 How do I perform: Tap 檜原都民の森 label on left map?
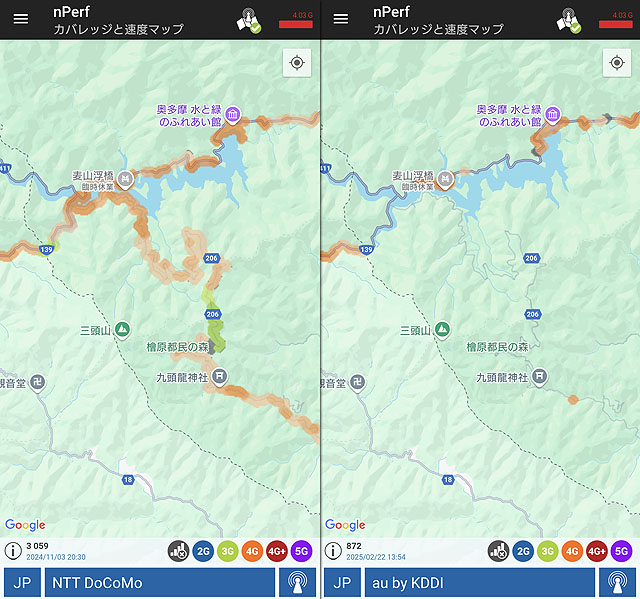click(x=178, y=347)
